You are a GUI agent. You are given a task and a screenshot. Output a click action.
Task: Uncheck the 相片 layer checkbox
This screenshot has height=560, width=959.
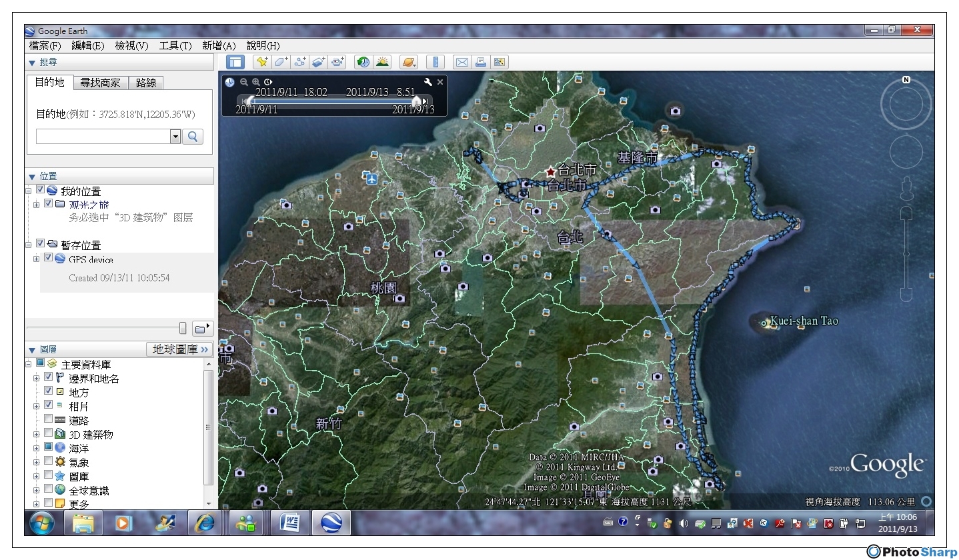[x=49, y=405]
